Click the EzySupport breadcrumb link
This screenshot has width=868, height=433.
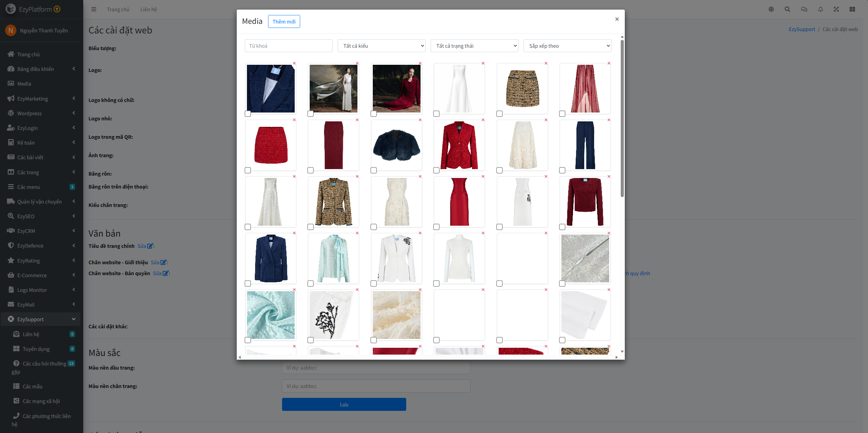801,29
